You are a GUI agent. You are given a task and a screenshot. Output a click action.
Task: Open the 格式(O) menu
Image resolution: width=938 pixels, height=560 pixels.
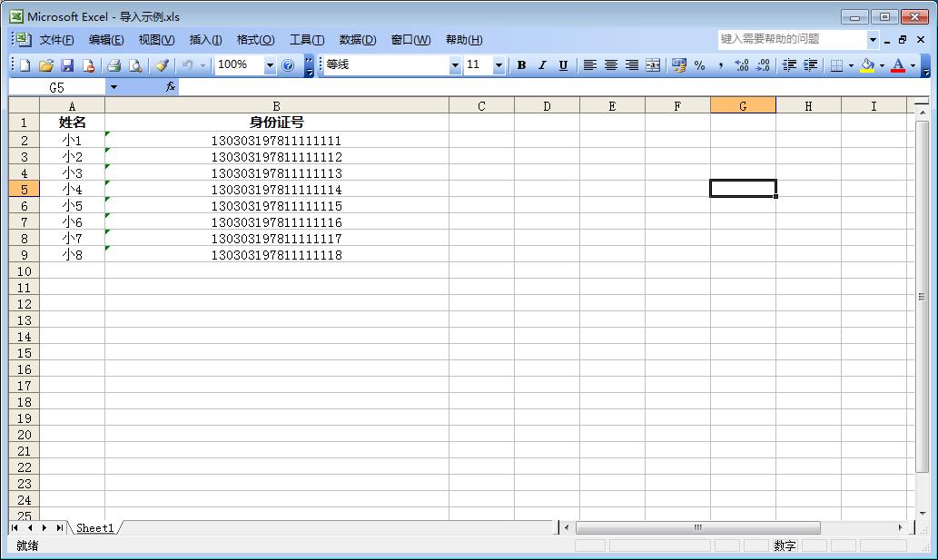pyautogui.click(x=255, y=40)
